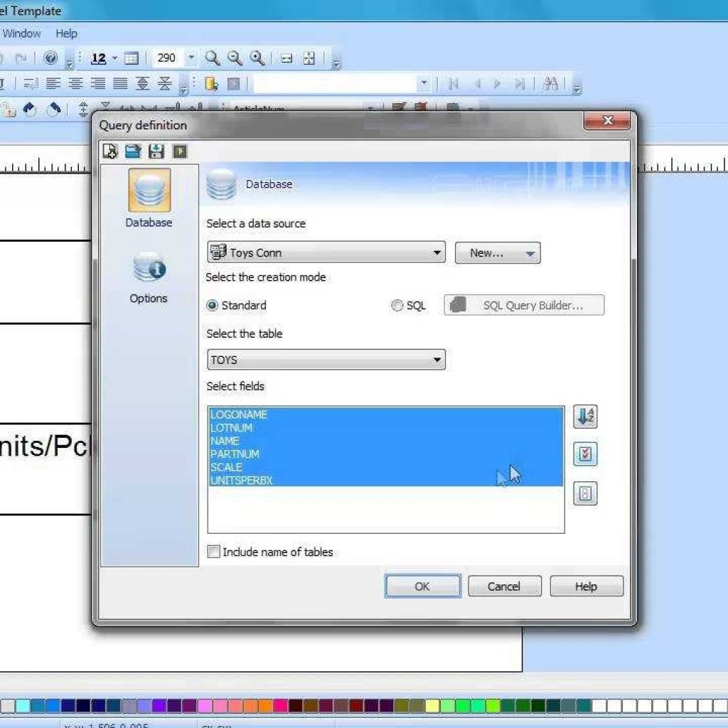Open a saved query file
The image size is (728, 728).
click(134, 151)
